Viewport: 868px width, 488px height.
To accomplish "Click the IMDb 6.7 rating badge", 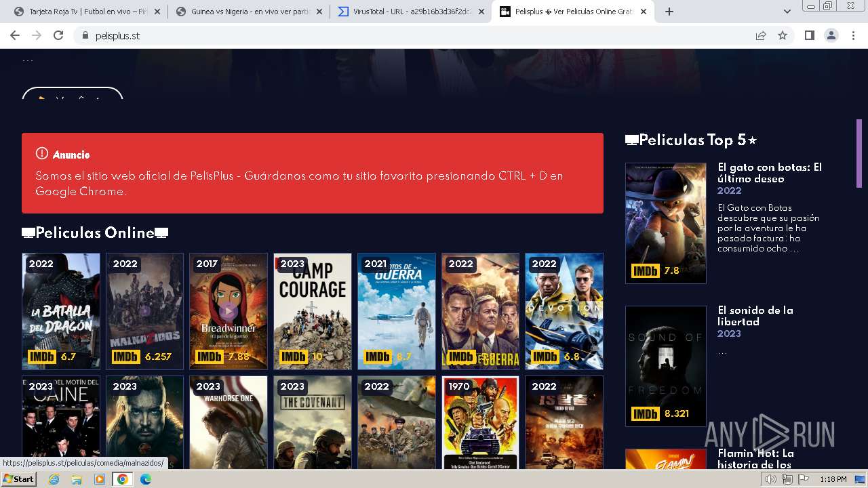I will (x=52, y=357).
